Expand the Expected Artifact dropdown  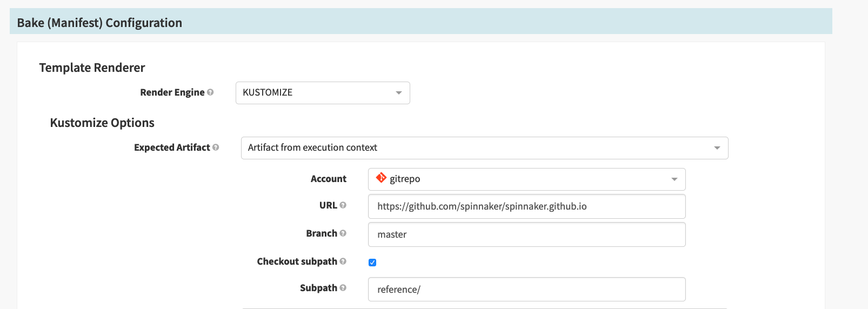click(484, 148)
